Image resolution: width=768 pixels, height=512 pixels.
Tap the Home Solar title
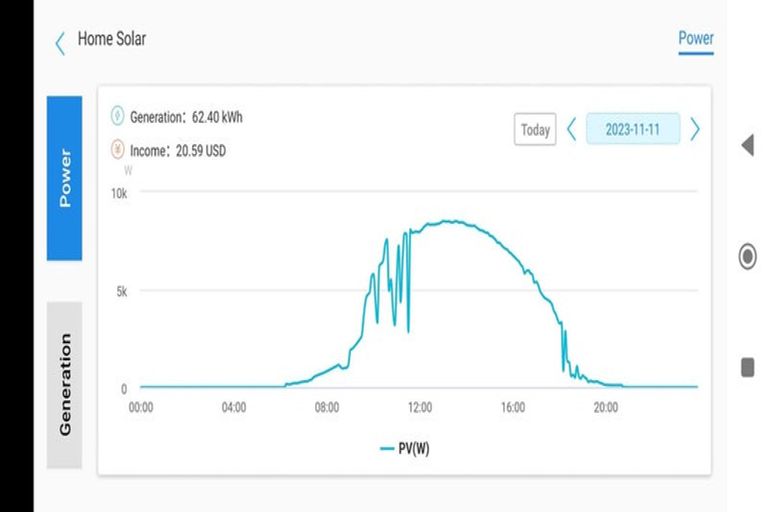pyautogui.click(x=111, y=40)
